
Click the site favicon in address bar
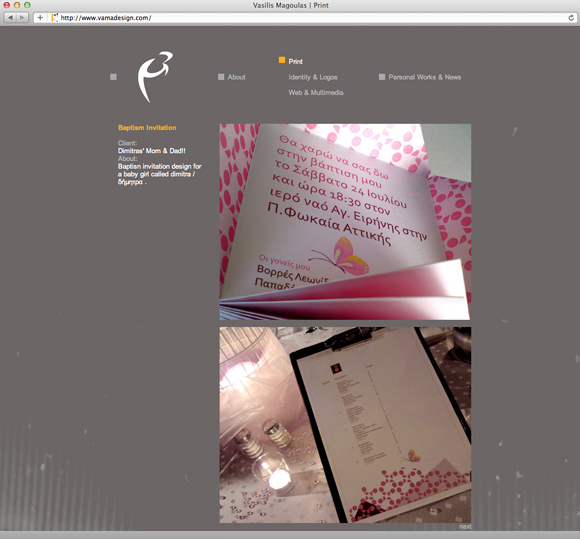tap(55, 17)
